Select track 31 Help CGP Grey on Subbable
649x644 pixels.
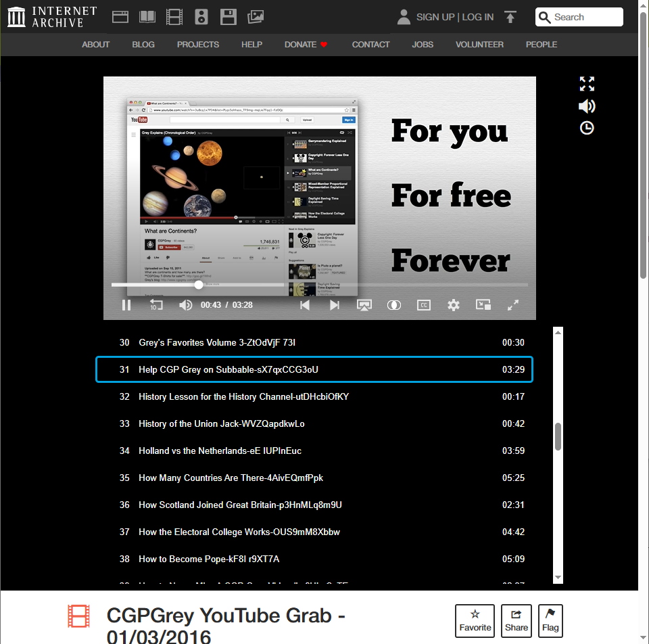(x=314, y=369)
